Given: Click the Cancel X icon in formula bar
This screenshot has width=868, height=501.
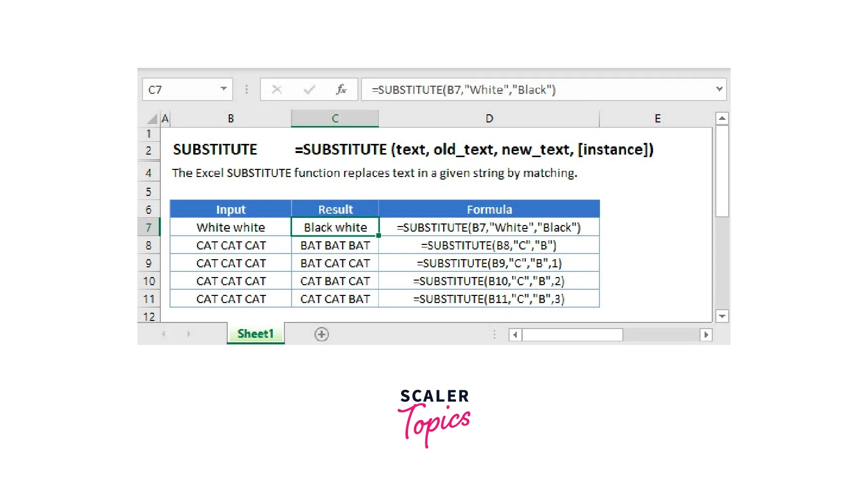Looking at the screenshot, I should [x=277, y=90].
